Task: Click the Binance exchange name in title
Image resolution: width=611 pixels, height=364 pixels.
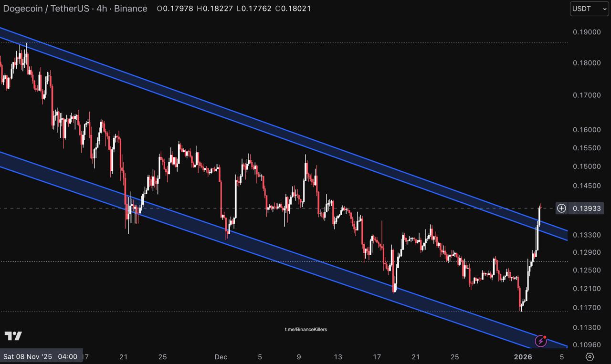Action: [x=130, y=9]
